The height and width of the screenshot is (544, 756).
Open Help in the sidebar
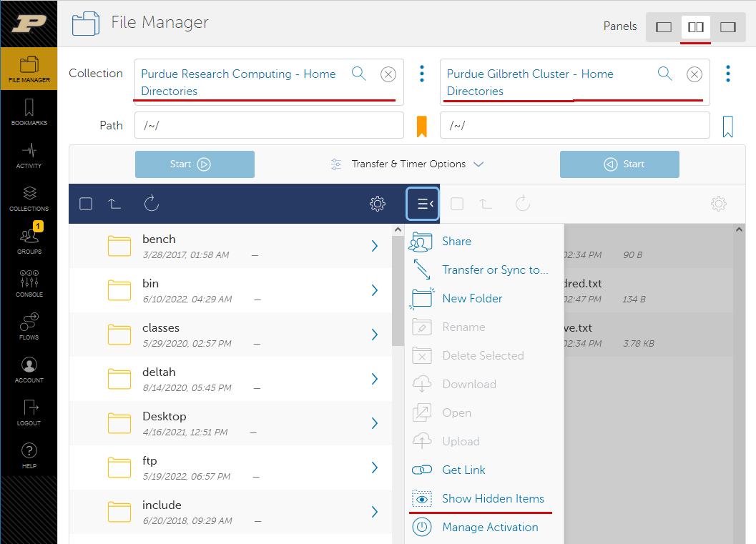[x=29, y=455]
